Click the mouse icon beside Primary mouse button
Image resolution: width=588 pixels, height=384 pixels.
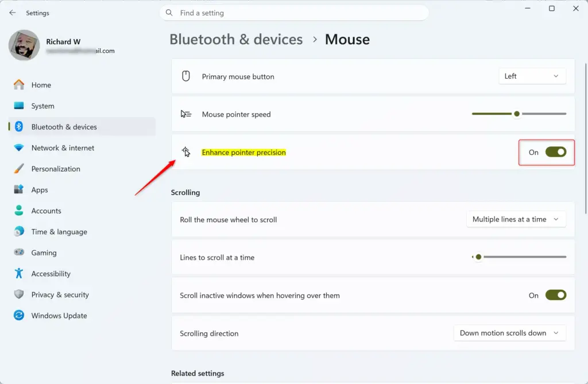[185, 76]
